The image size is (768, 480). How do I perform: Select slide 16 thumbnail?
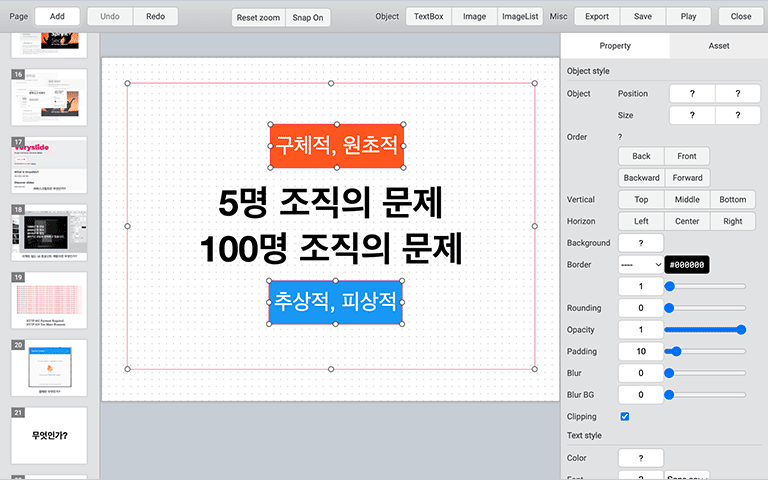click(49, 97)
